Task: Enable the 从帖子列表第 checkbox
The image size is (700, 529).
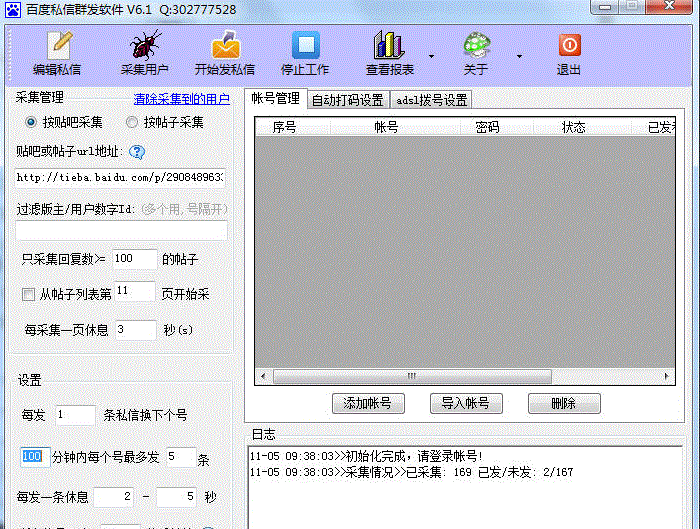Action: tap(29, 294)
